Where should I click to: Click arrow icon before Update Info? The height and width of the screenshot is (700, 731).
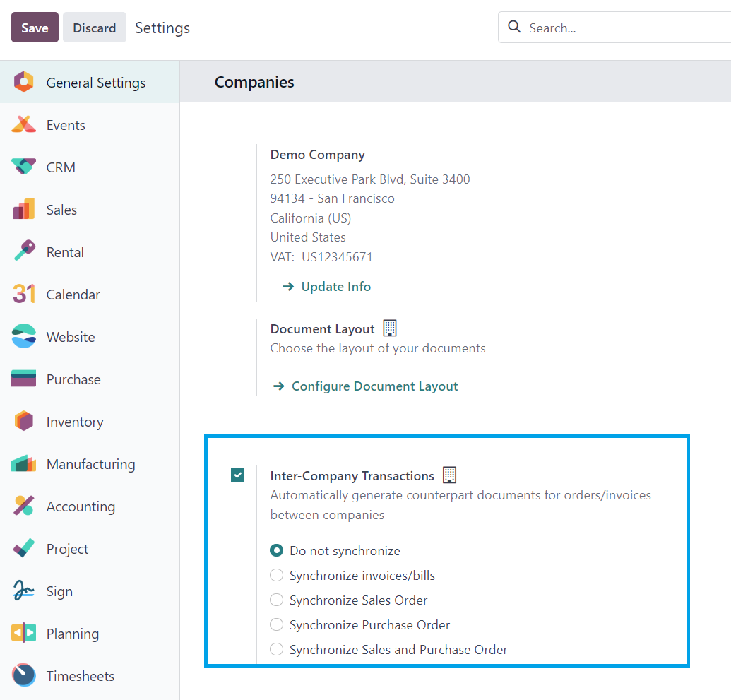click(x=289, y=286)
